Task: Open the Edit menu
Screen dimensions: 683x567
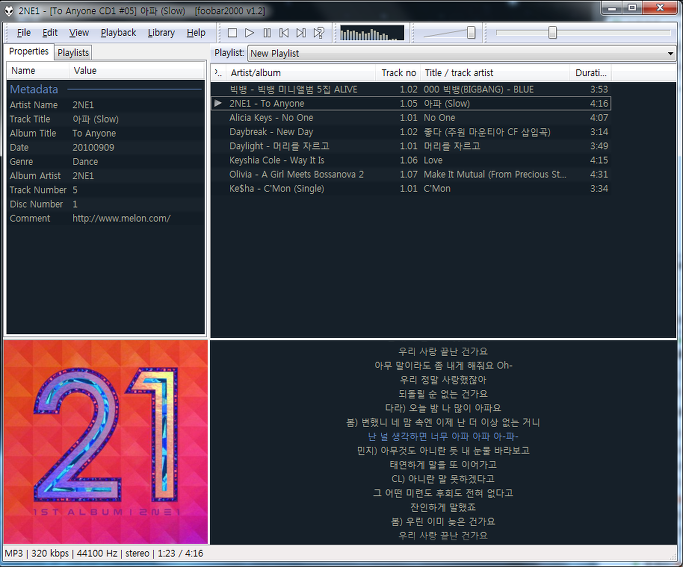Action: tap(50, 33)
